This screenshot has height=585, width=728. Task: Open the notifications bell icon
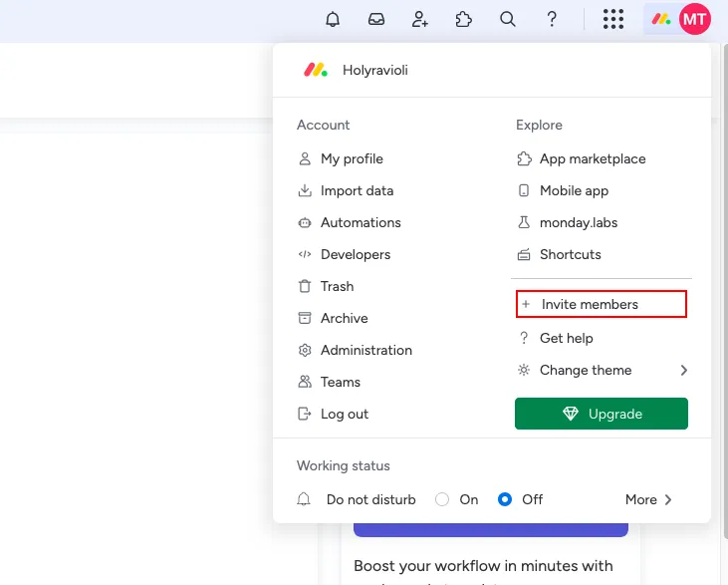[x=333, y=19]
